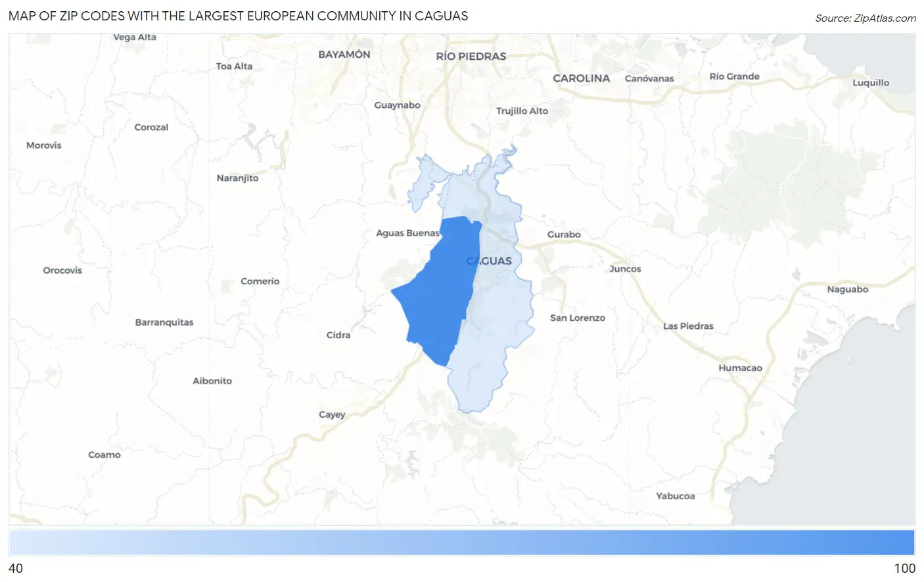Click the legend maximum value 100

pyautogui.click(x=904, y=568)
